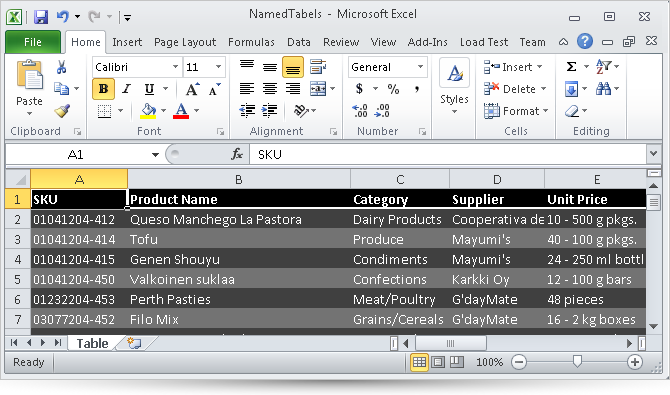
Task: Click the Cut scissors icon
Action: point(61,67)
